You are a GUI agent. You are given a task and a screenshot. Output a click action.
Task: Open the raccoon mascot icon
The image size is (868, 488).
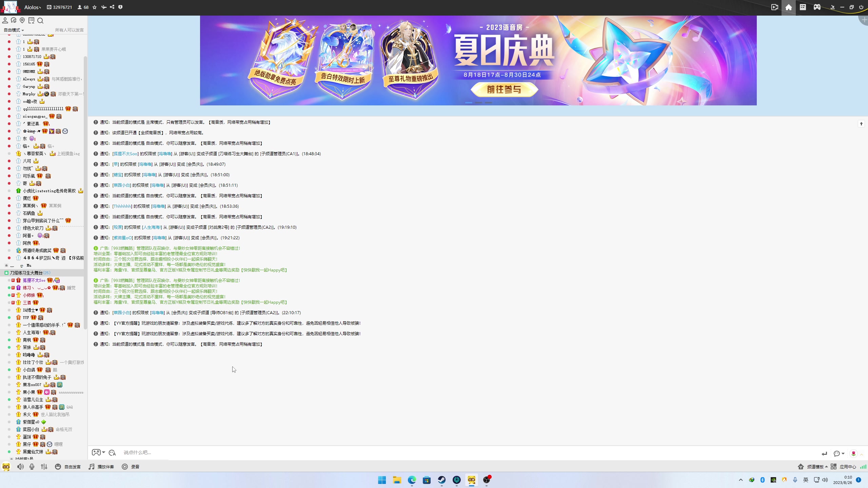[x=6, y=467]
